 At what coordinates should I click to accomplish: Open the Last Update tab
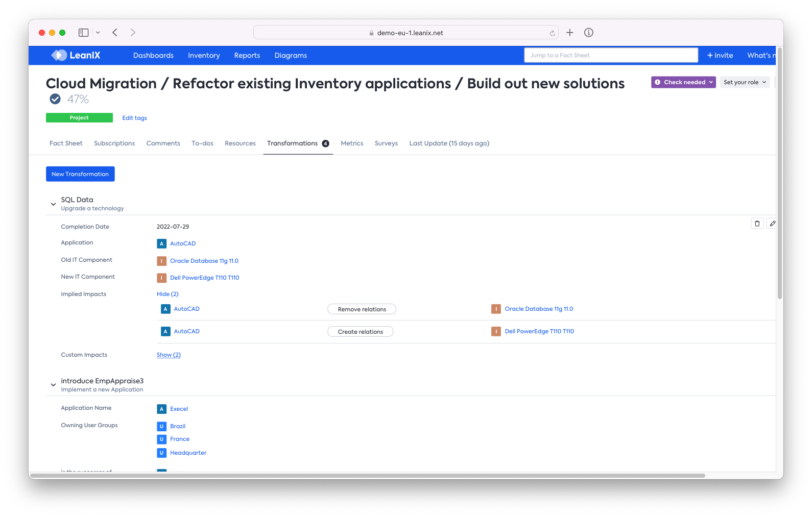coord(449,143)
